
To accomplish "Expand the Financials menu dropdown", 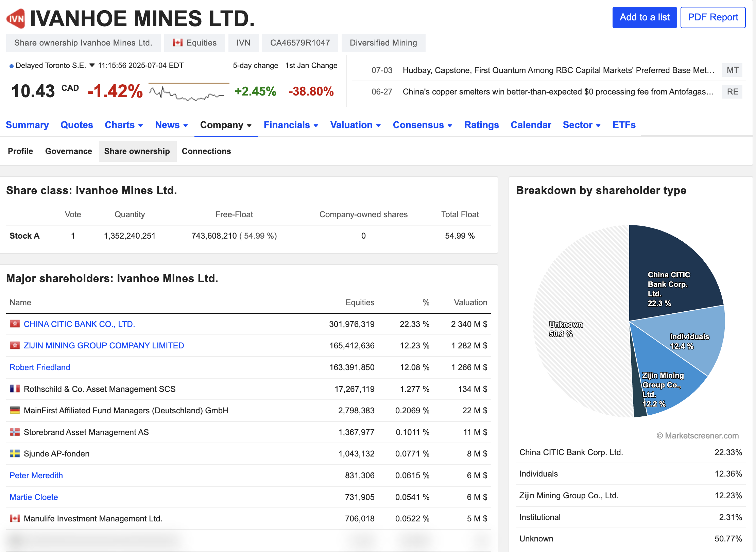I will pos(316,125).
